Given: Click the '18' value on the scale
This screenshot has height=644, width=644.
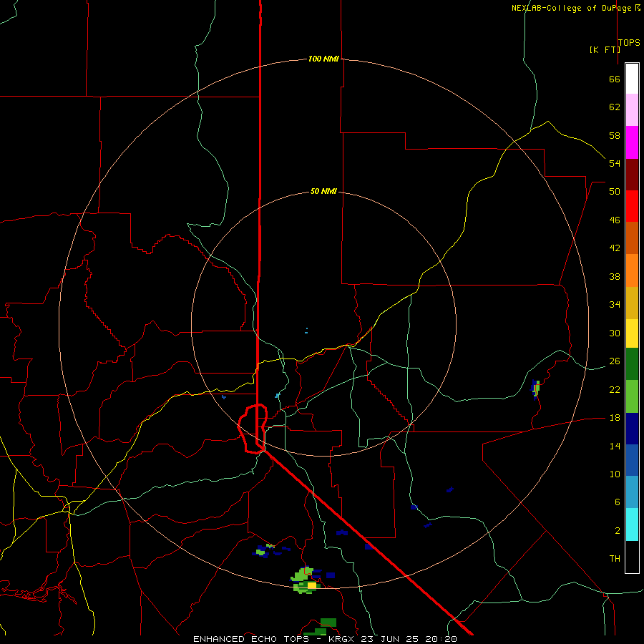Looking at the screenshot, I should (615, 418).
